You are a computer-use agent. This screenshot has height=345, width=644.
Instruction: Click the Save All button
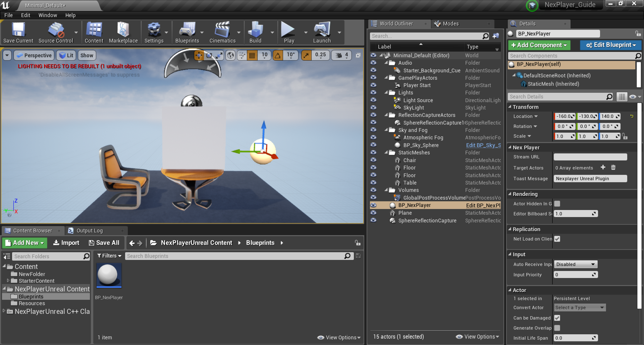pyautogui.click(x=104, y=243)
